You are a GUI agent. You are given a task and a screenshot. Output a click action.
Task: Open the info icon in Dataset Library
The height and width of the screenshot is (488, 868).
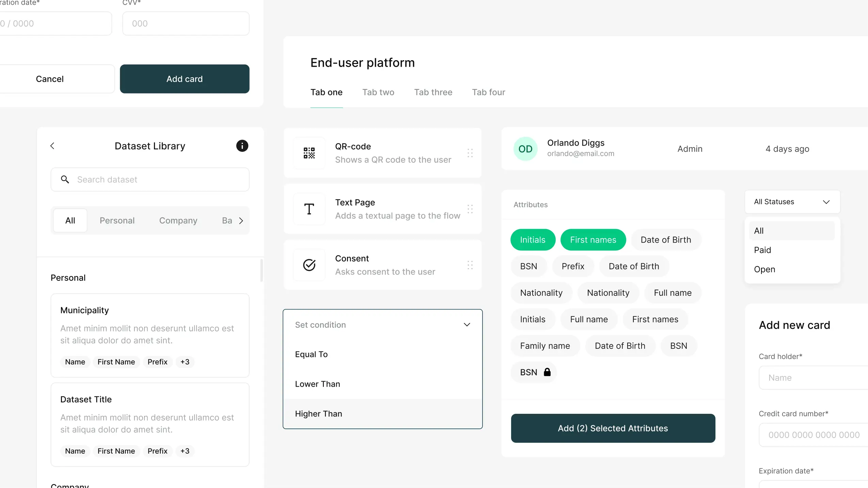click(242, 146)
